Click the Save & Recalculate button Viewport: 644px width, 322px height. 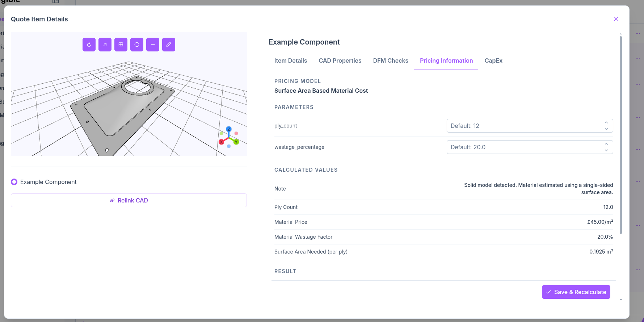pos(576,292)
